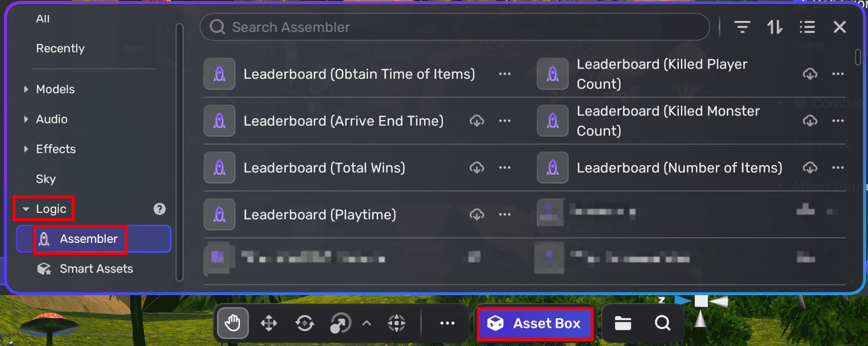Open help icon next to Logic
The image size is (868, 346).
pos(160,209)
